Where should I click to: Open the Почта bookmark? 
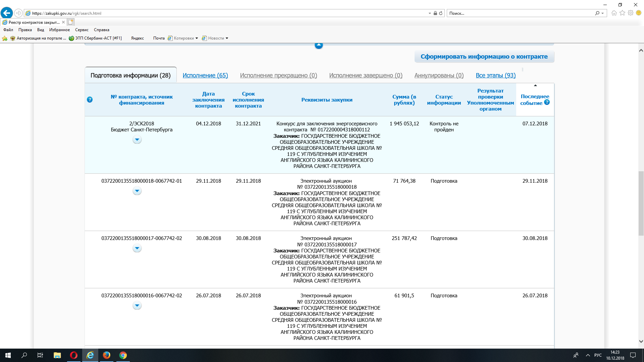159,38
